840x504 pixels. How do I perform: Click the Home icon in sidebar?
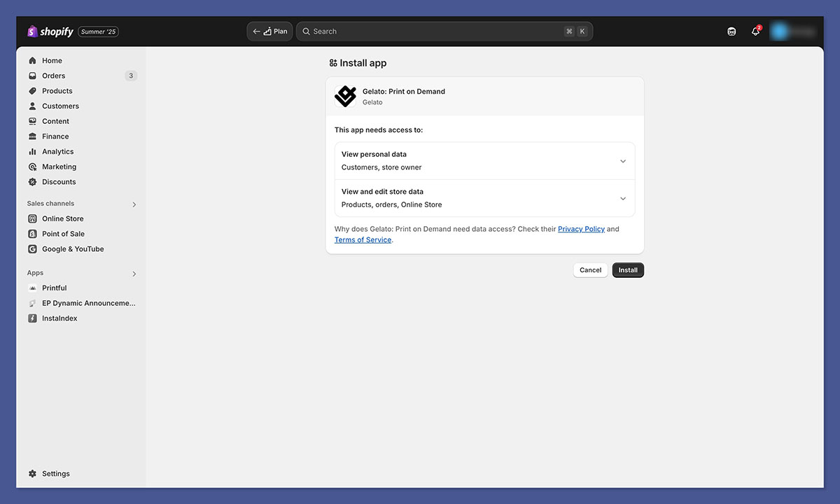(x=32, y=61)
